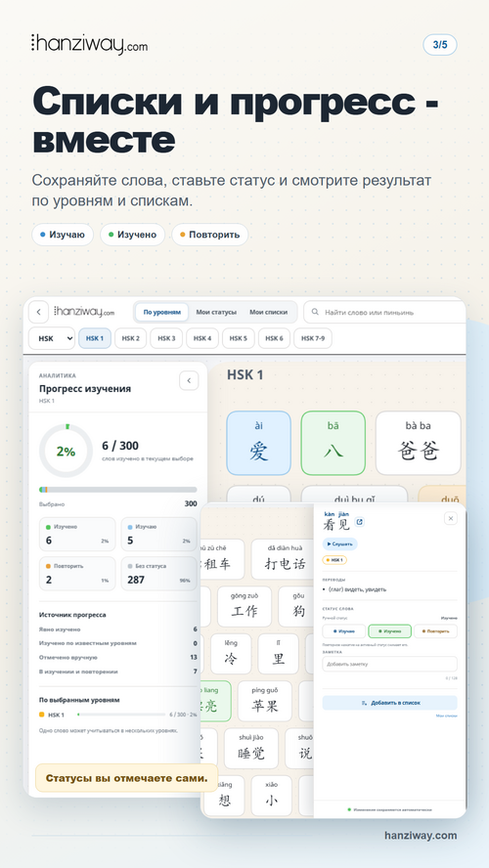Switch to the Мои списки tab

click(268, 312)
